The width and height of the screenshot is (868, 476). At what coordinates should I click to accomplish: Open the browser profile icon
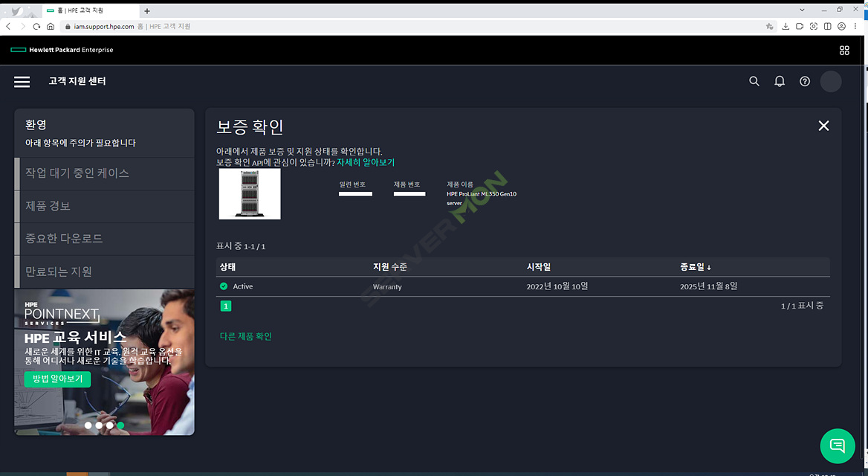coord(841,26)
